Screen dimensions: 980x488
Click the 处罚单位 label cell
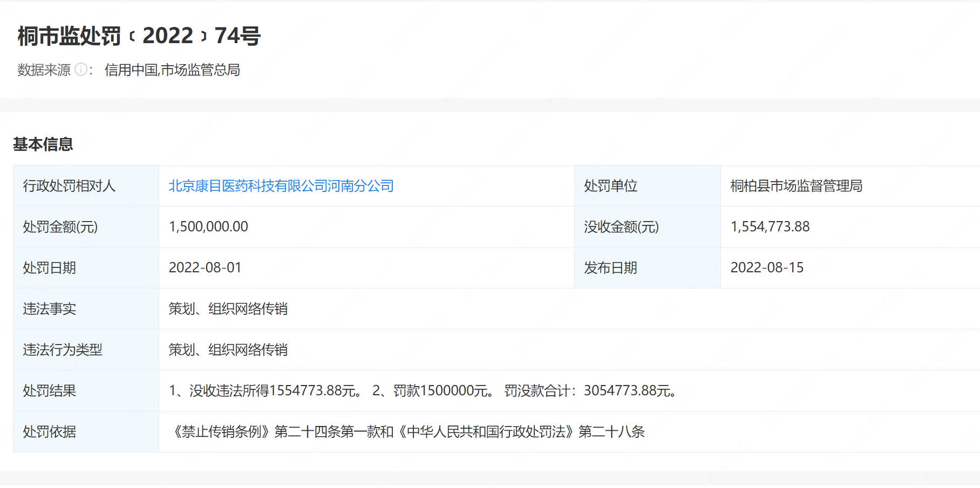(611, 186)
